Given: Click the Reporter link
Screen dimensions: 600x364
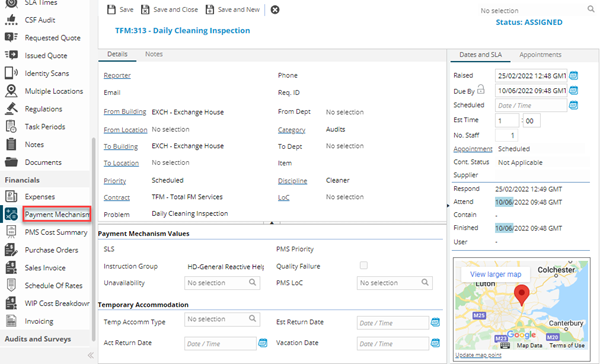Looking at the screenshot, I should (117, 75).
